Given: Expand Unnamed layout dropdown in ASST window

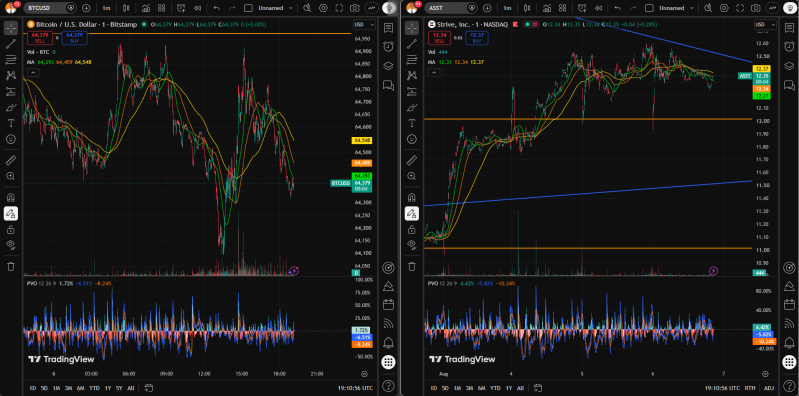Looking at the screenshot, I should pyautogui.click(x=691, y=8).
